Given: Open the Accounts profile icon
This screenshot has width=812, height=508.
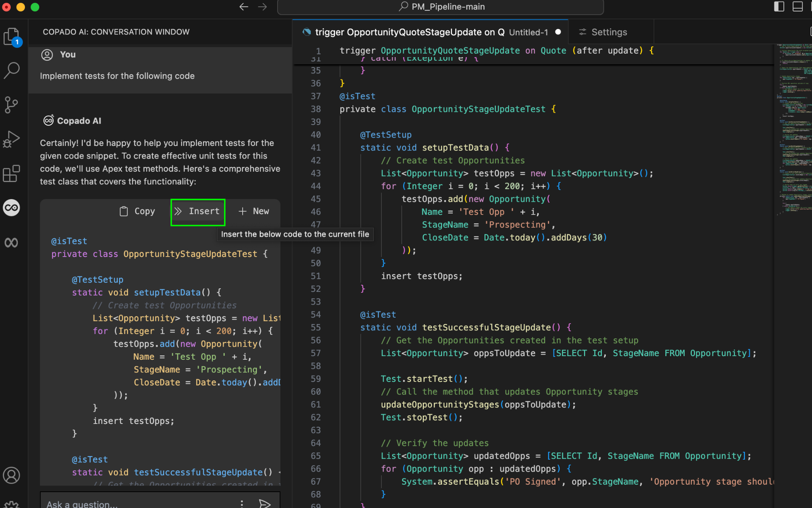Looking at the screenshot, I should [x=11, y=475].
